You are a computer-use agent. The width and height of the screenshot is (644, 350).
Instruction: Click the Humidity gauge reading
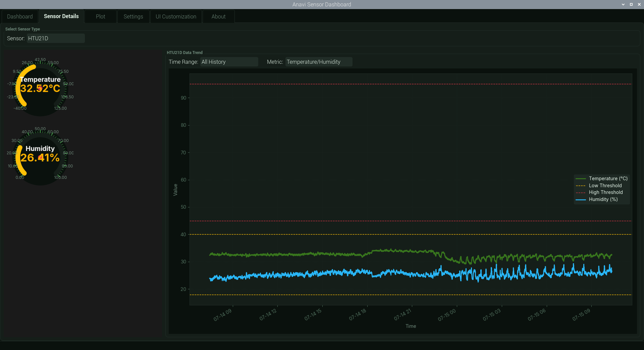click(40, 157)
